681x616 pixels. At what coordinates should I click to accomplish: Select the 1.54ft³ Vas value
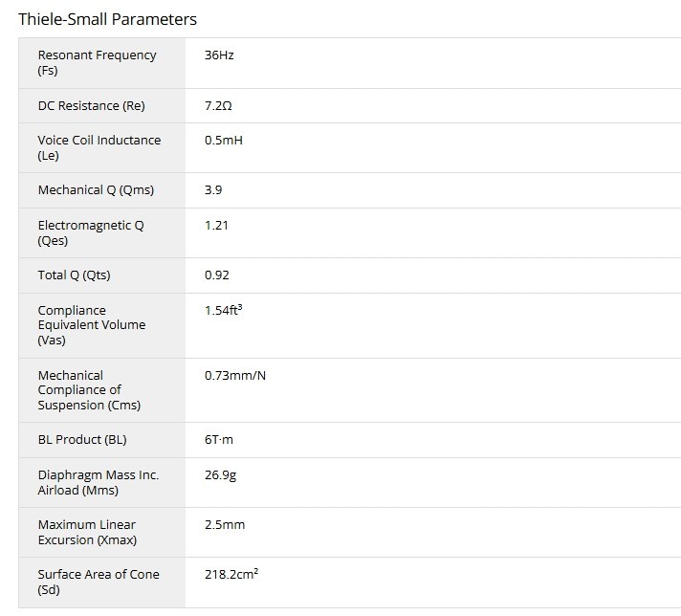[223, 310]
